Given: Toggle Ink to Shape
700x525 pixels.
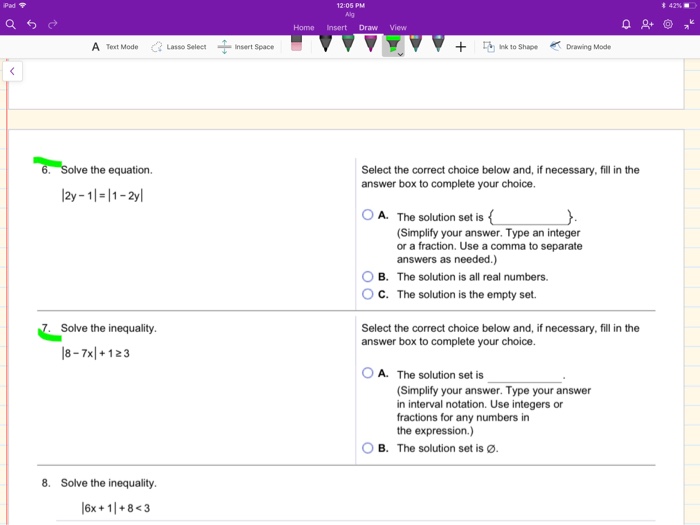Looking at the screenshot, I should [510, 47].
